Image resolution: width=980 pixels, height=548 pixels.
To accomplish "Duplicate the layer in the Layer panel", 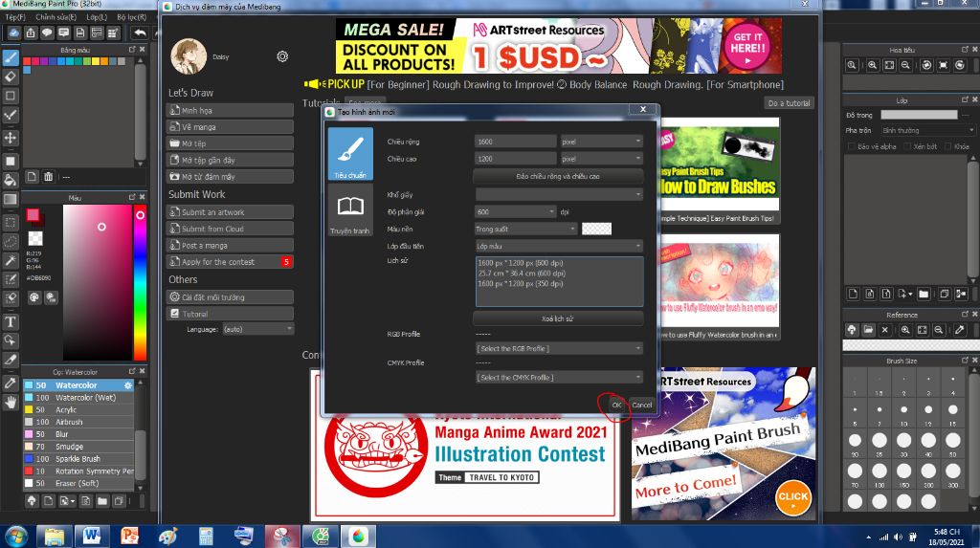I will [x=945, y=294].
